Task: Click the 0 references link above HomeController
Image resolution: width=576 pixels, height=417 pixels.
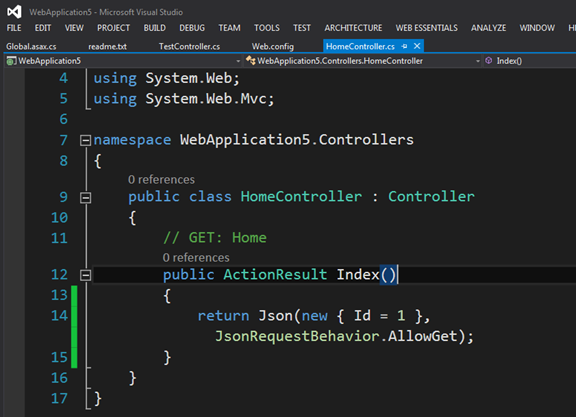Action: coord(161,180)
